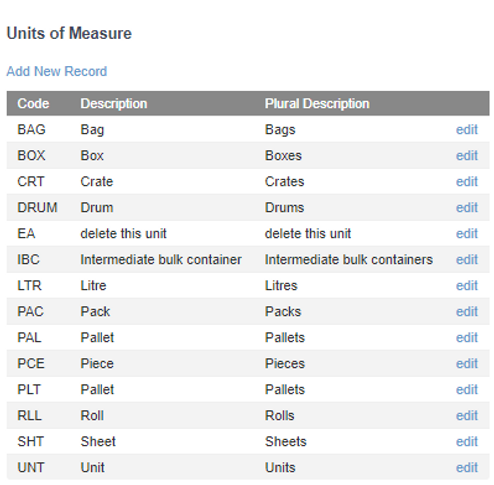494x485 pixels.
Task: Select the BAG code cell
Action: (x=31, y=129)
